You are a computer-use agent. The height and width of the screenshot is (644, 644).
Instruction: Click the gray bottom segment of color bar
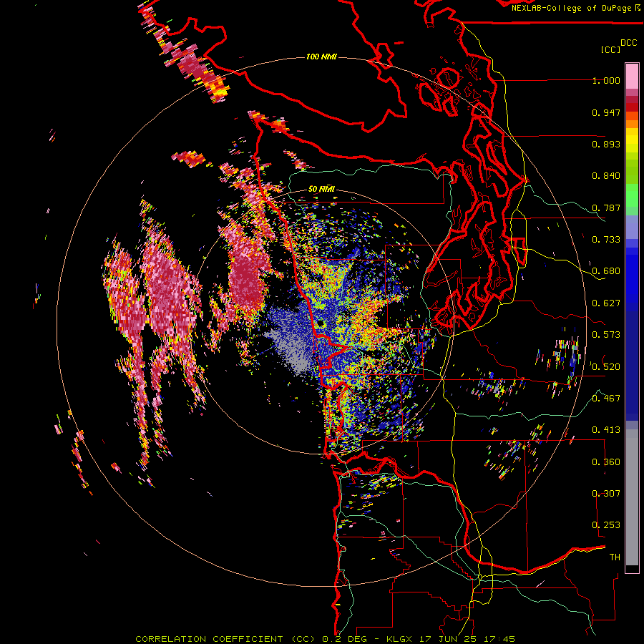pyautogui.click(x=632, y=497)
